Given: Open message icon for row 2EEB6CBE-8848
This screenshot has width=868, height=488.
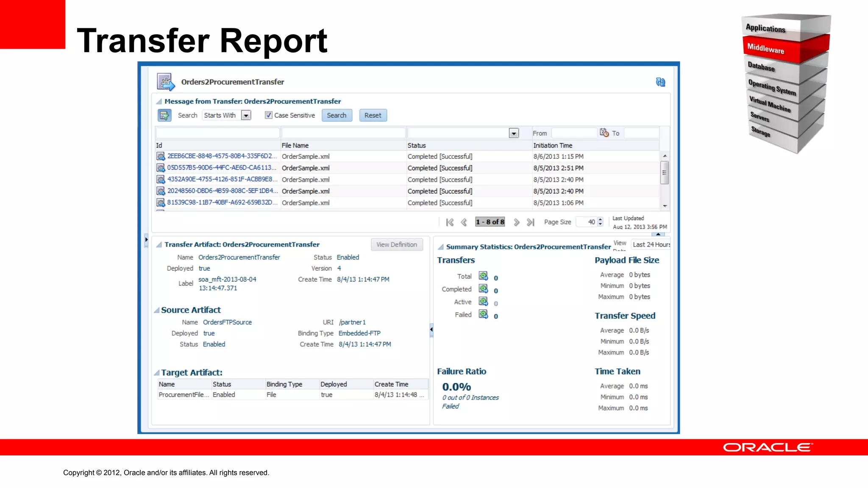Looking at the screenshot, I should (161, 156).
